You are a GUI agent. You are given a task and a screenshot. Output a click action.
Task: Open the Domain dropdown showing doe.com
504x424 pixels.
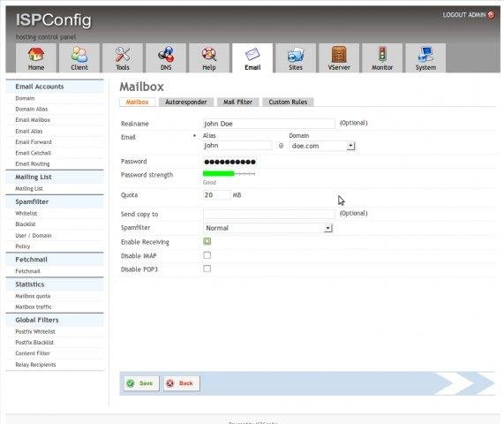[x=322, y=146]
